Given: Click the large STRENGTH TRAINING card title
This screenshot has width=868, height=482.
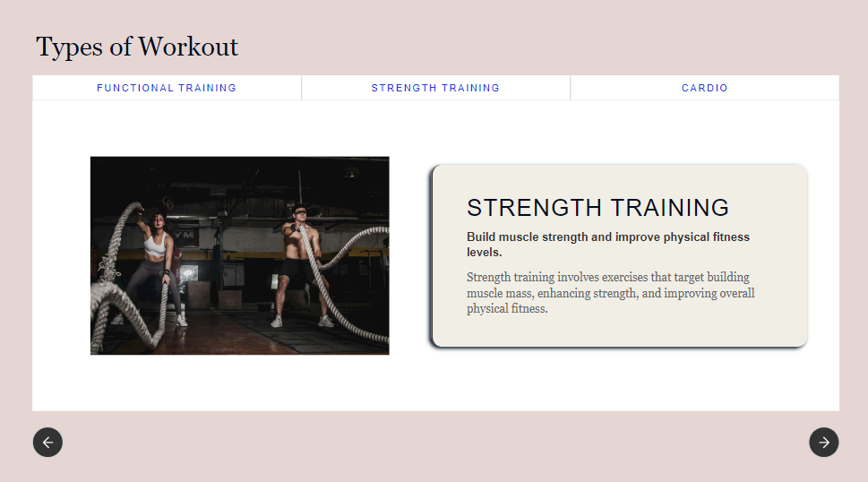Looking at the screenshot, I should pos(597,208).
